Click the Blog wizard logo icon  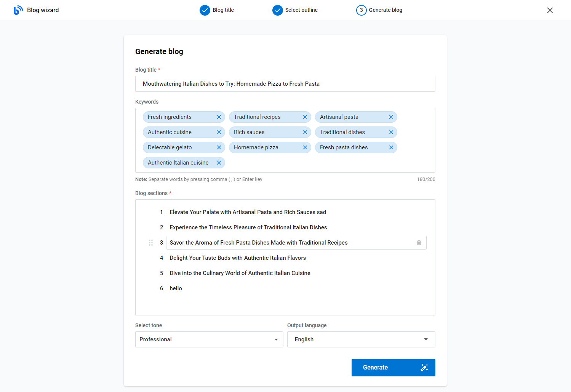(x=18, y=10)
